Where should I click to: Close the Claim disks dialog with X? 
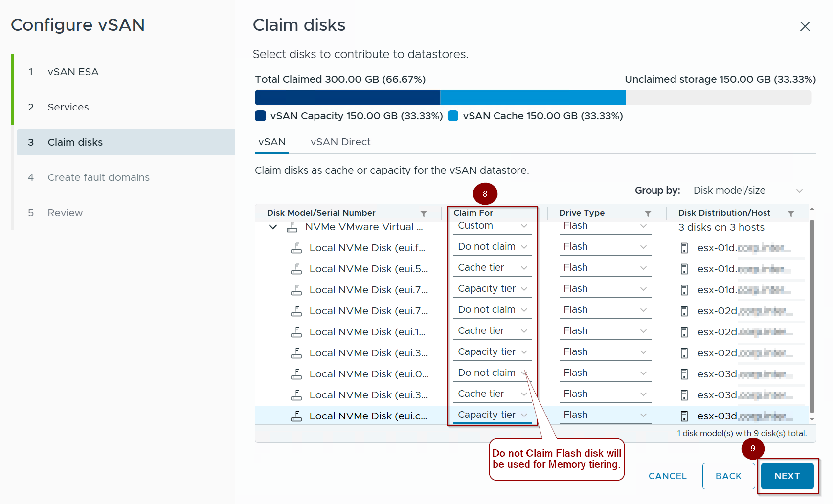805,26
